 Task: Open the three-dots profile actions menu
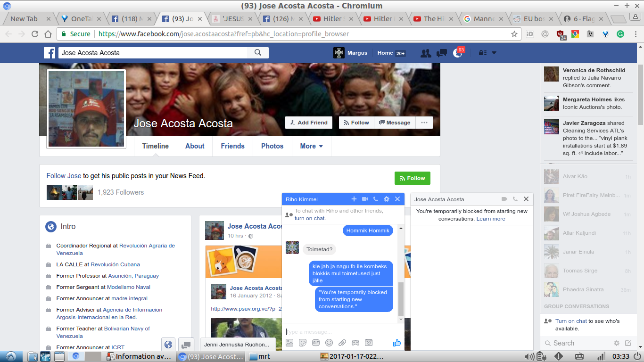(424, 123)
